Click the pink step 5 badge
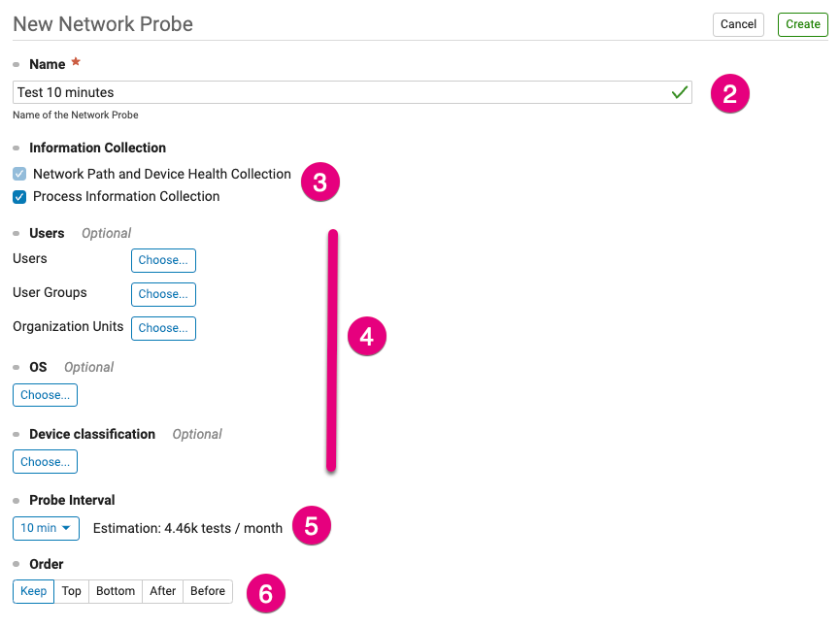Viewport: 840px width, 628px height. click(312, 526)
